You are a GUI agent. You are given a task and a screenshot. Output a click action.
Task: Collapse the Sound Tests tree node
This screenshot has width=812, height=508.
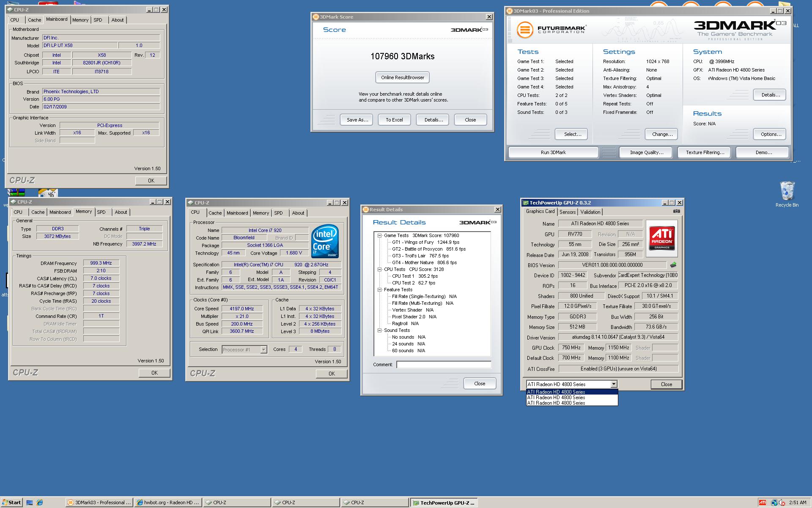379,330
